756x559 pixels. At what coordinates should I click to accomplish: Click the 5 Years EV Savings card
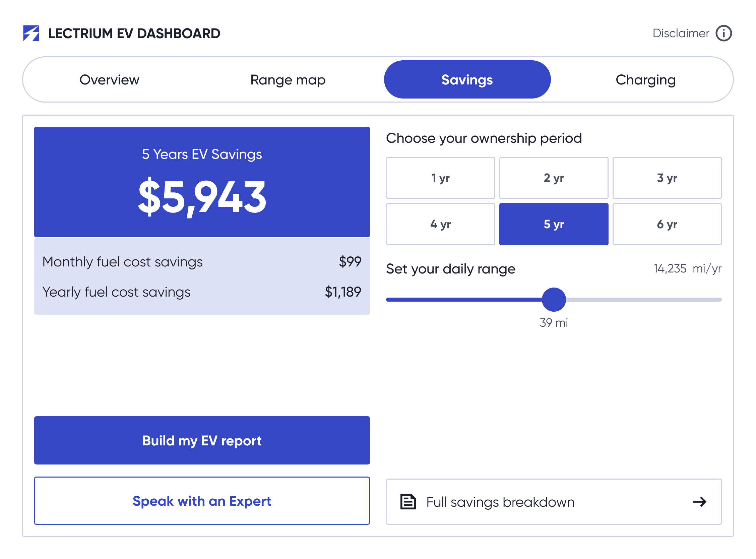(x=202, y=182)
